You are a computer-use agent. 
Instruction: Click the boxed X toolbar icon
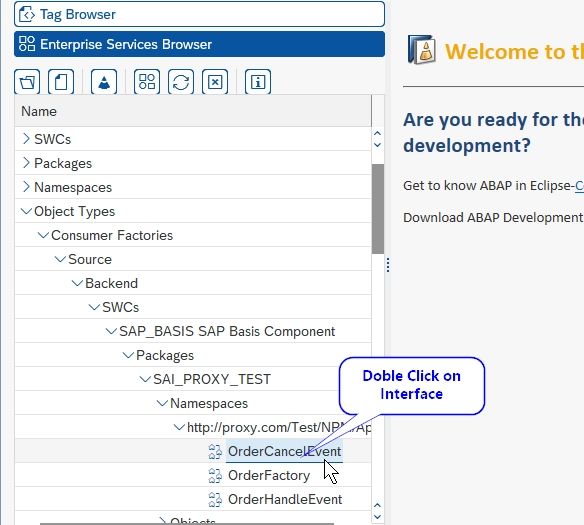tap(215, 82)
